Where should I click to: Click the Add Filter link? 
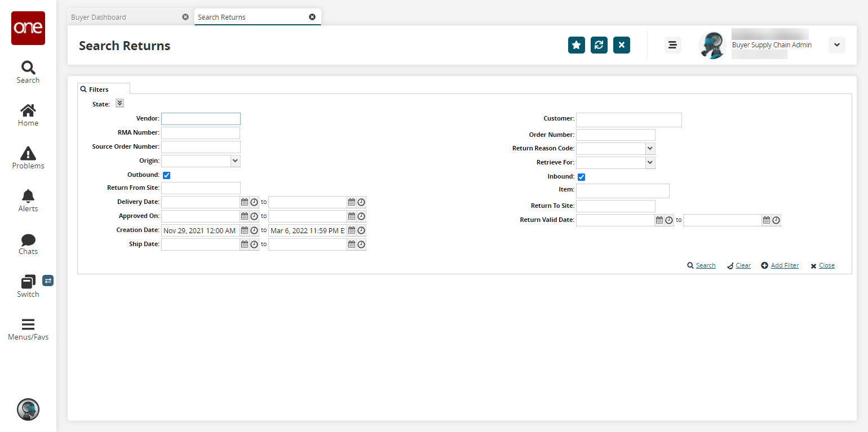(784, 265)
